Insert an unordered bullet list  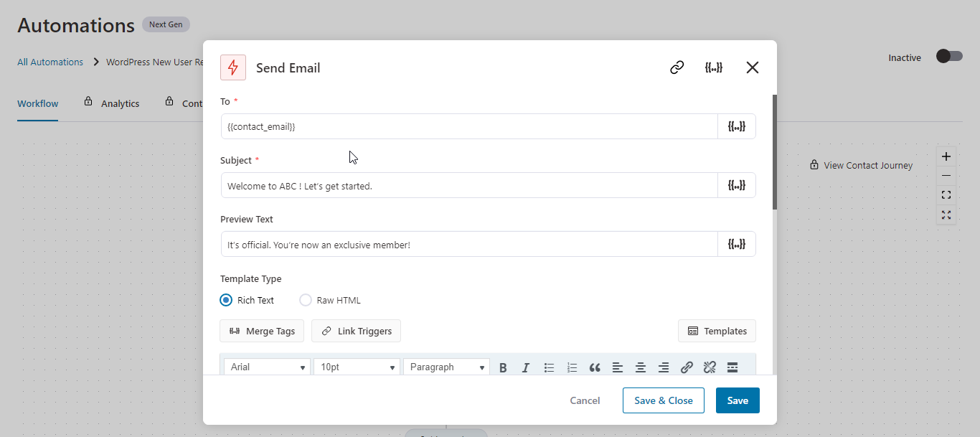tap(549, 367)
